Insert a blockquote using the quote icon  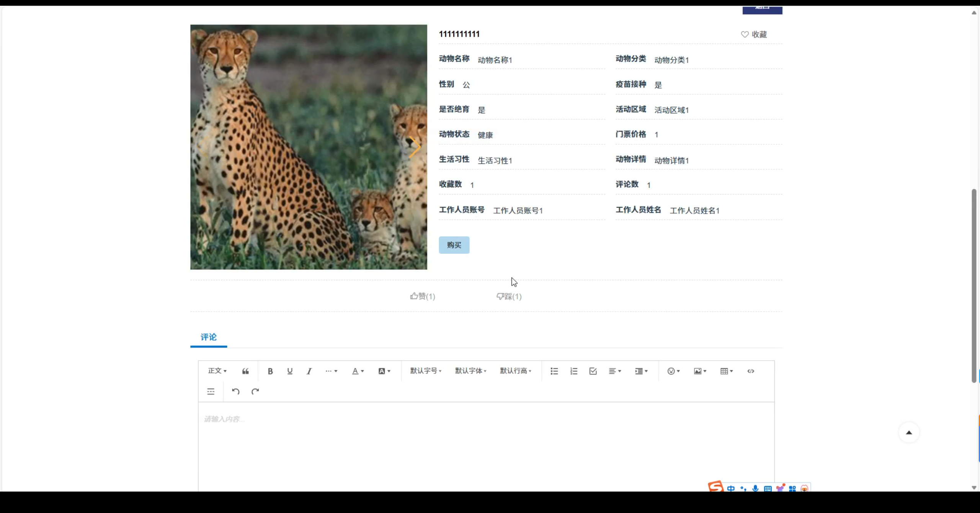click(245, 371)
